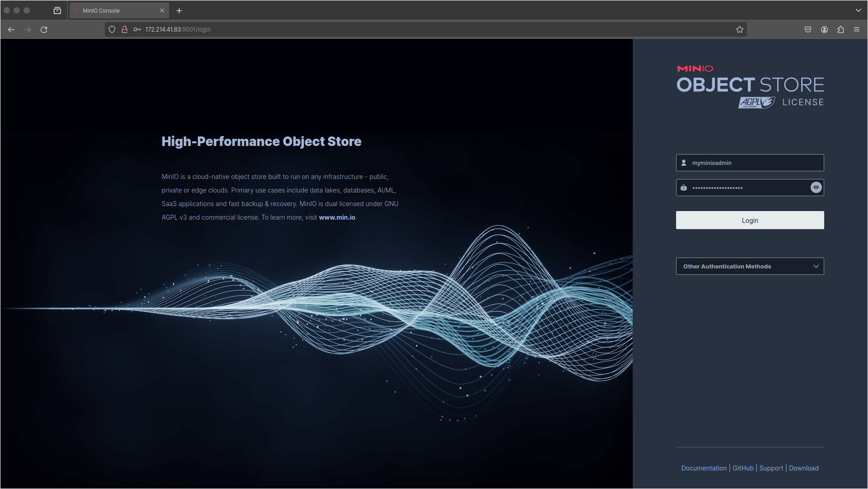Viewport: 868px width, 489px height.
Task: Open the browser extensions puzzle icon
Action: pyautogui.click(x=840, y=29)
